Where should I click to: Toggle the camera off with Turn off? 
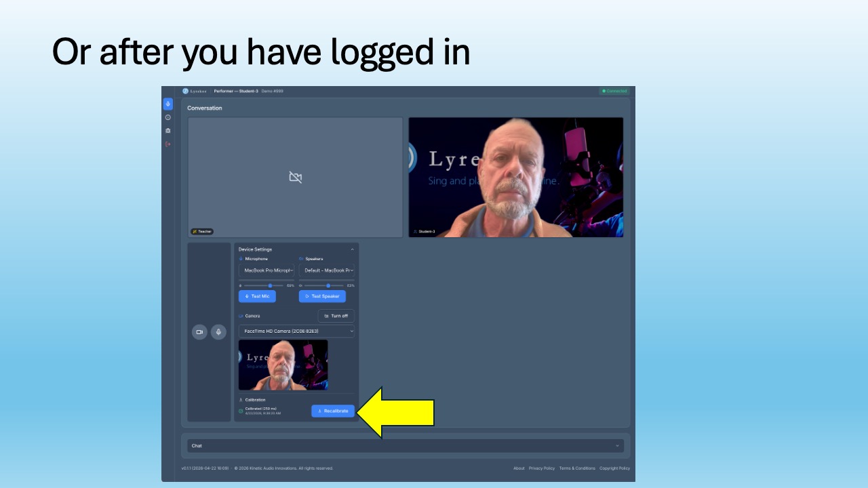pos(336,316)
